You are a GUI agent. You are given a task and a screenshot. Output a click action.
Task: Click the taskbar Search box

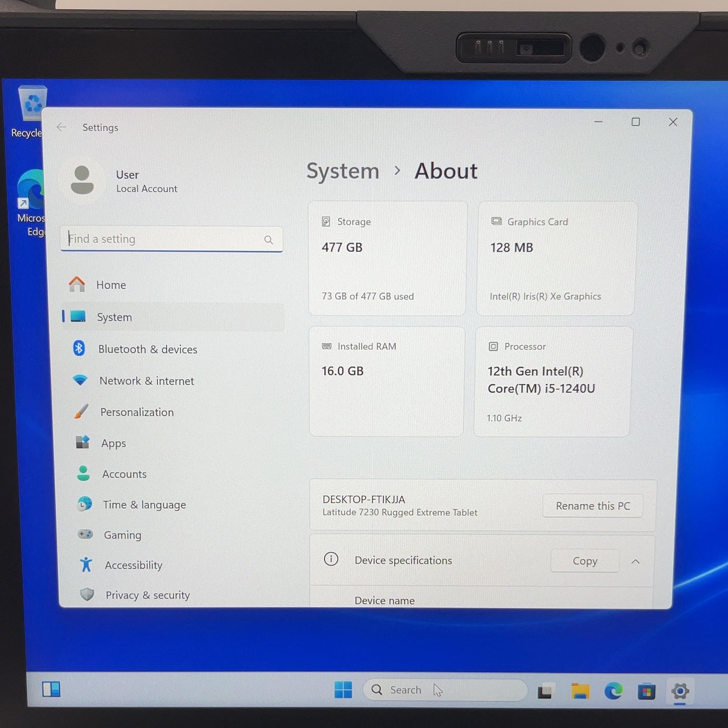445,690
